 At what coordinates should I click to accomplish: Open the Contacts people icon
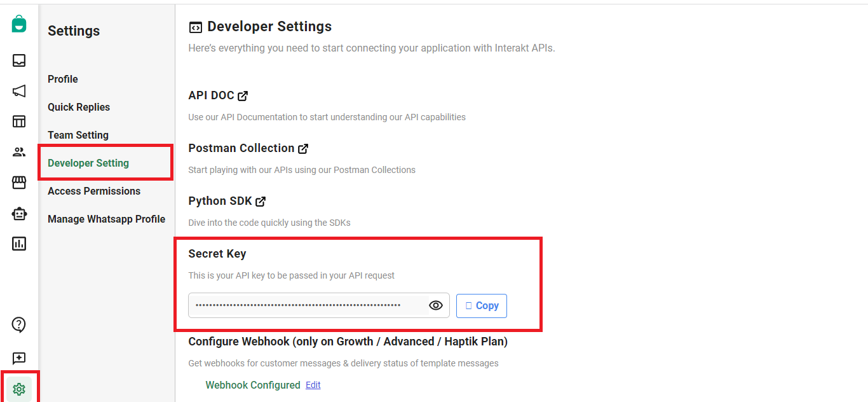click(19, 152)
